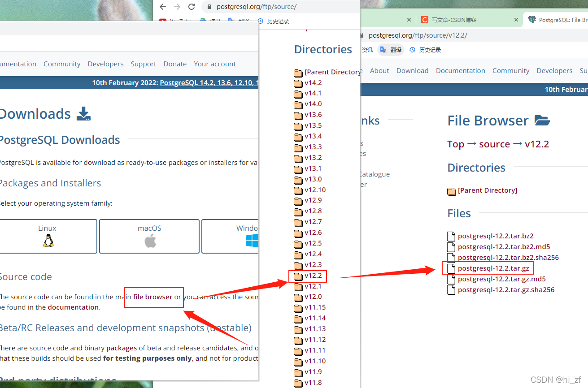Screen dimensions: 588x388
Task: Open Developers in the File Browser navigation
Action: 554,71
